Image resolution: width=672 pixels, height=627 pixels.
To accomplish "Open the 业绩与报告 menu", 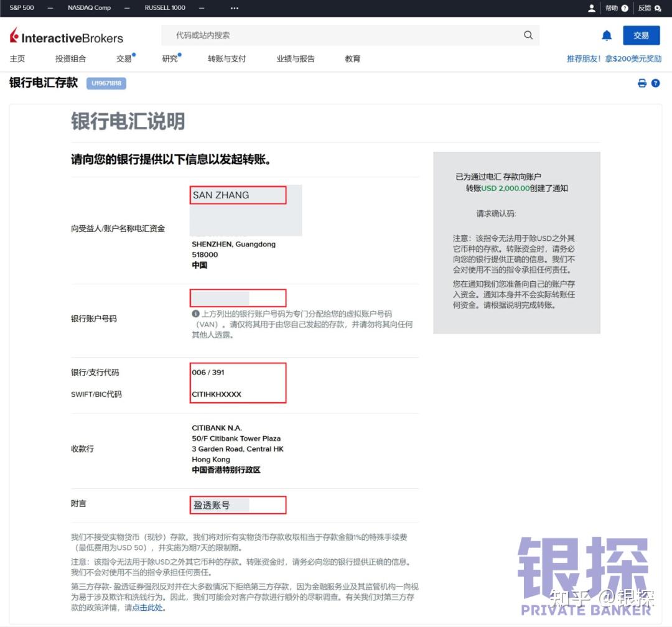I will coord(296,58).
